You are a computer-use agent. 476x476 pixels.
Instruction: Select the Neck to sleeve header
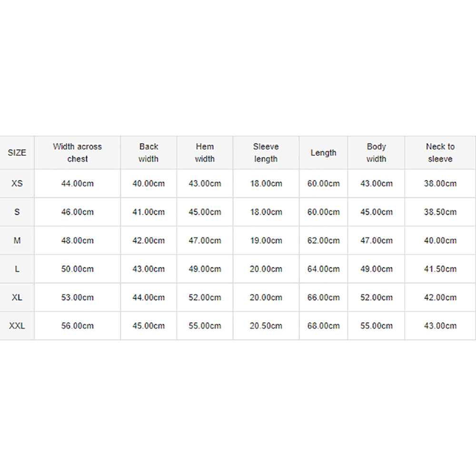pyautogui.click(x=440, y=153)
